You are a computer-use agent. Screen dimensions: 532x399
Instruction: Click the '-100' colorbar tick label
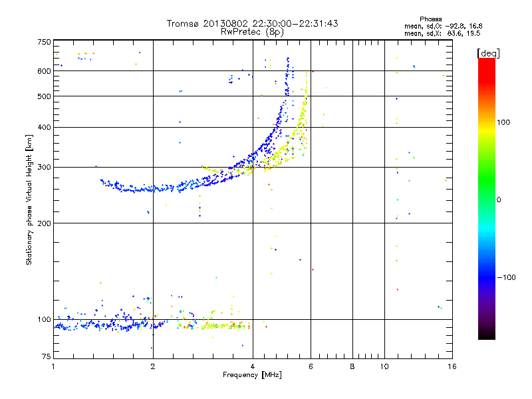506,277
